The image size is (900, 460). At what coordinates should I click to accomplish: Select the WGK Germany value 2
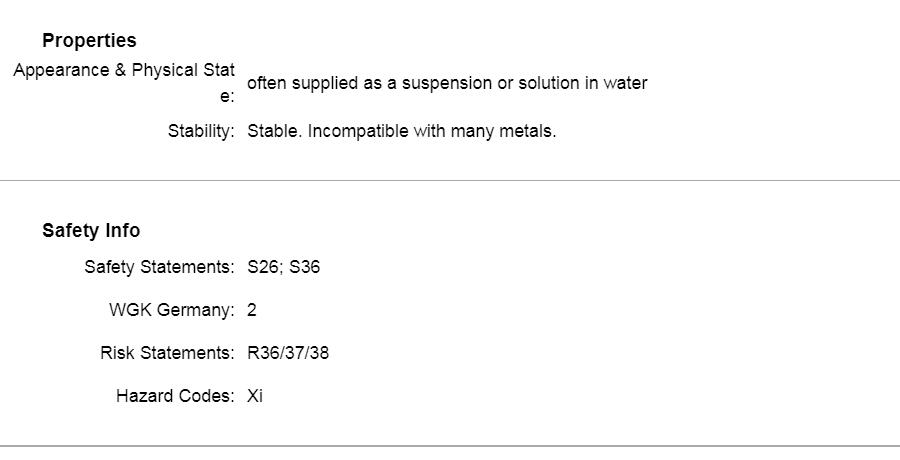point(251,310)
